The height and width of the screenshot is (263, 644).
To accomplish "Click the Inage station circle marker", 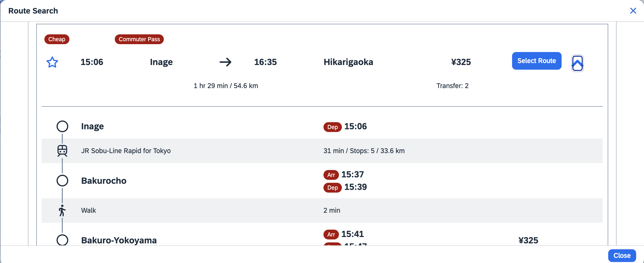I will pos(62,126).
